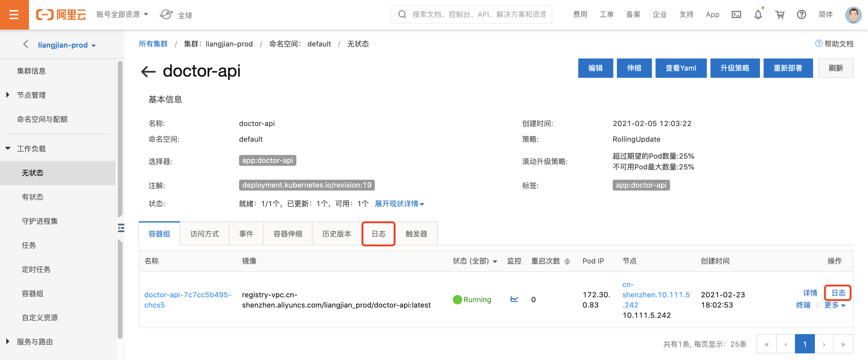The width and height of the screenshot is (868, 360).
Task: Go back using arrow beside doctor-api
Action: click(x=148, y=71)
